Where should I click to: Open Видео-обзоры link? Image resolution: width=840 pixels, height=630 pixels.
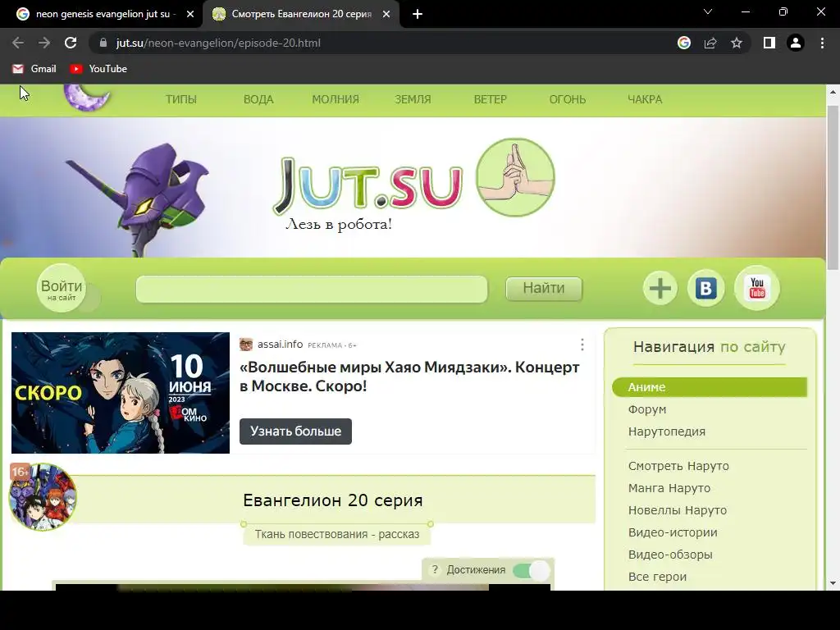point(670,555)
